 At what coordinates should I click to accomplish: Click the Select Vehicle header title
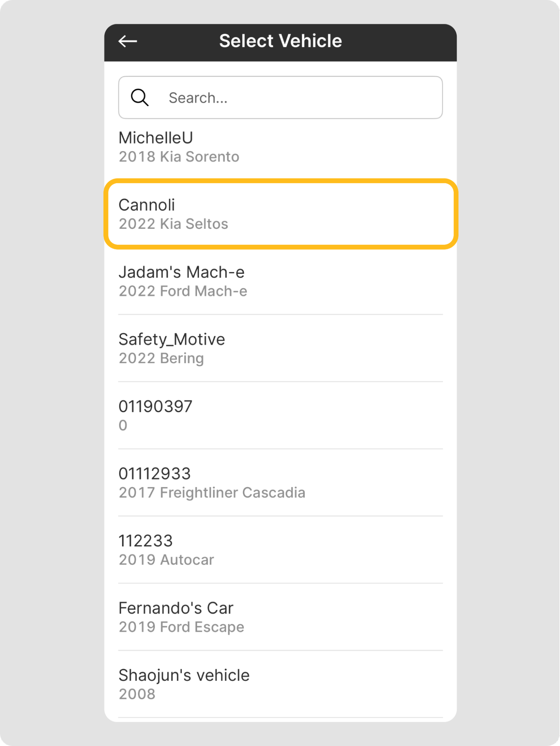280,41
